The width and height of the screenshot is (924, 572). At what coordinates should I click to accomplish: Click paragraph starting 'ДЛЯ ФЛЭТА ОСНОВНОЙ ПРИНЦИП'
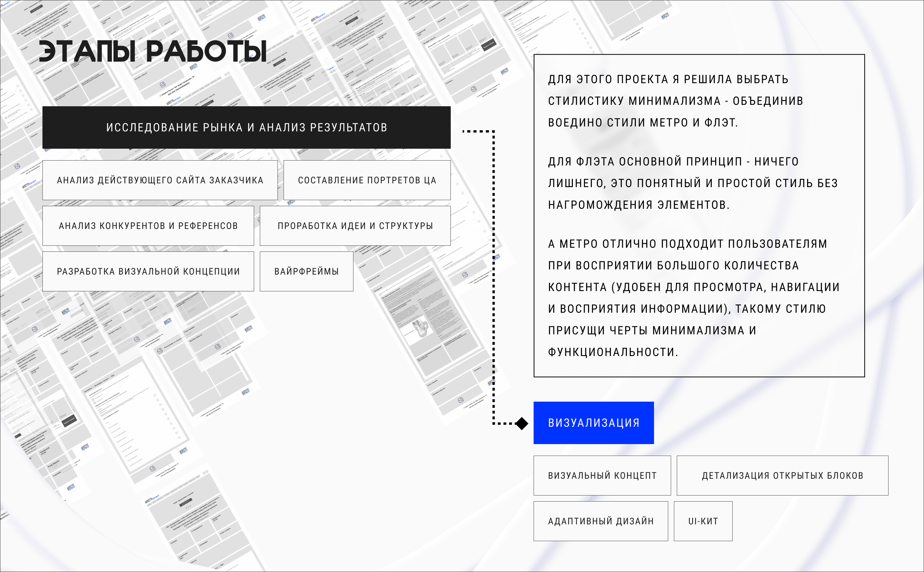693,183
